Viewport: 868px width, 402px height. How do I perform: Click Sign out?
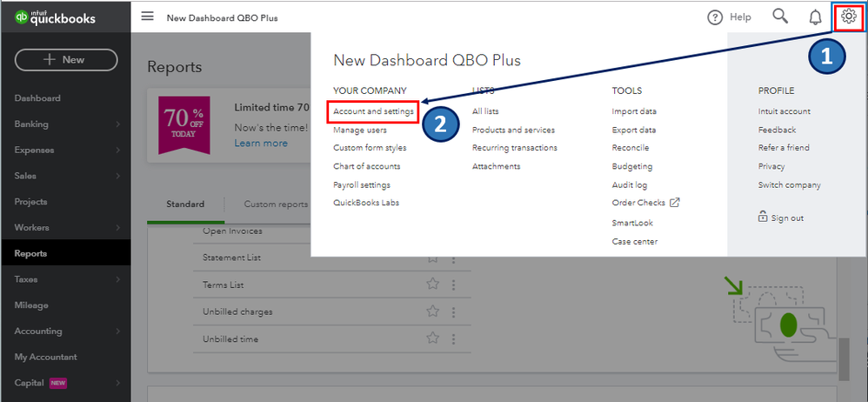[787, 218]
